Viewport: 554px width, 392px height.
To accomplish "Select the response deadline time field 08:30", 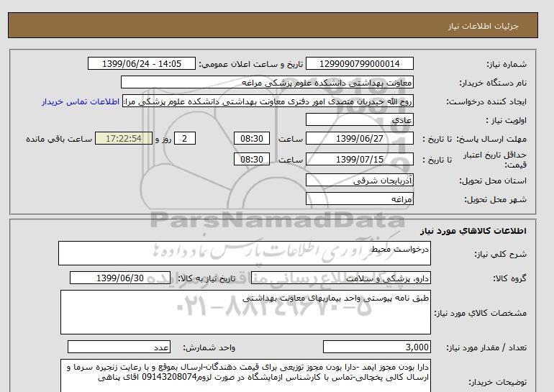I will point(252,138).
